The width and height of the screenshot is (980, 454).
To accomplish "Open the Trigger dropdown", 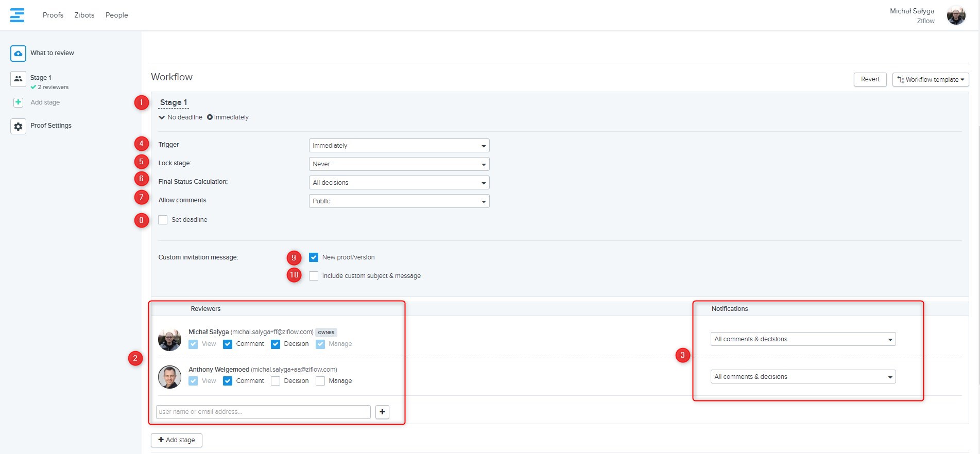I will 399,146.
